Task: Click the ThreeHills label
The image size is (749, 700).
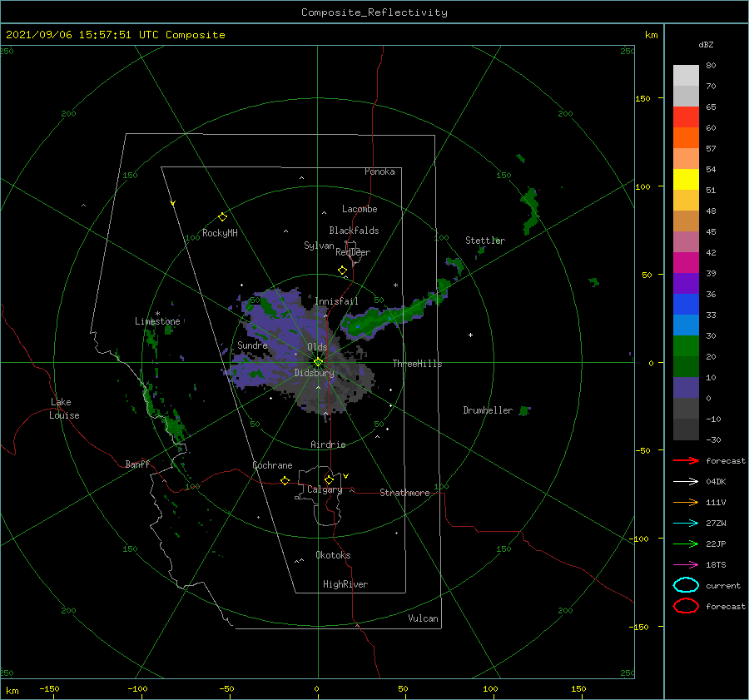Action: click(418, 364)
